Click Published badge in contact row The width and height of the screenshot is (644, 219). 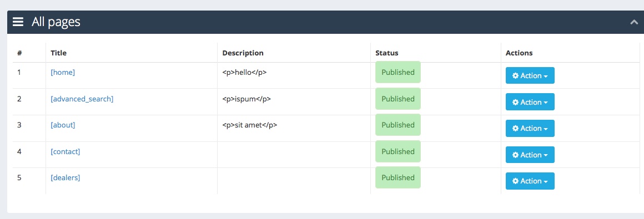pyautogui.click(x=398, y=151)
